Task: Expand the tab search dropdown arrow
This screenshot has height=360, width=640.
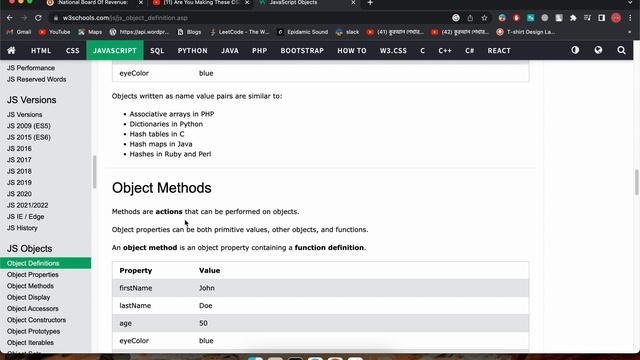Action: tap(630, 3)
